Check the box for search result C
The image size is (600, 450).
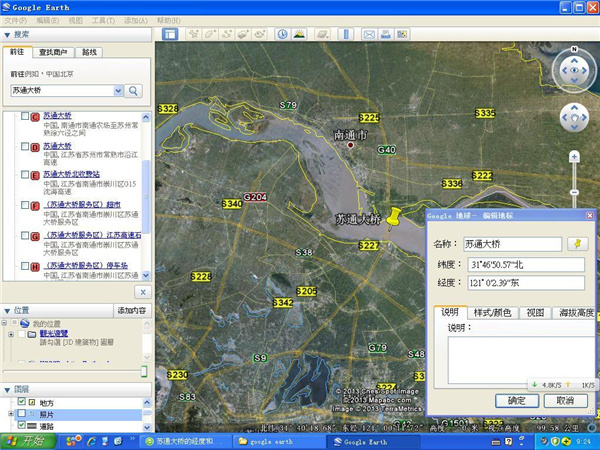pos(25,116)
